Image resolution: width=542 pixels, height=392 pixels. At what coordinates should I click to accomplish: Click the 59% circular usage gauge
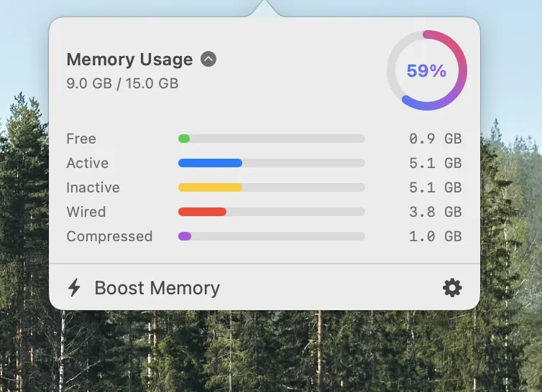(x=426, y=70)
